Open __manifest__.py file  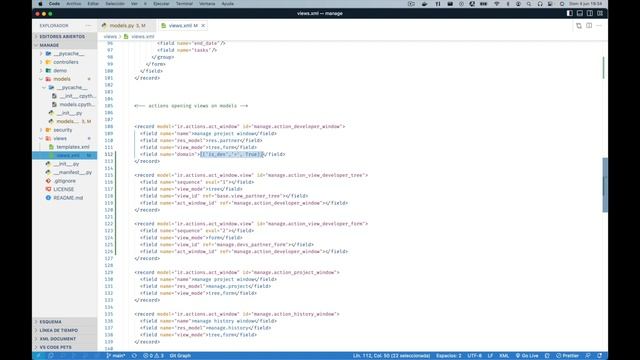point(64,172)
